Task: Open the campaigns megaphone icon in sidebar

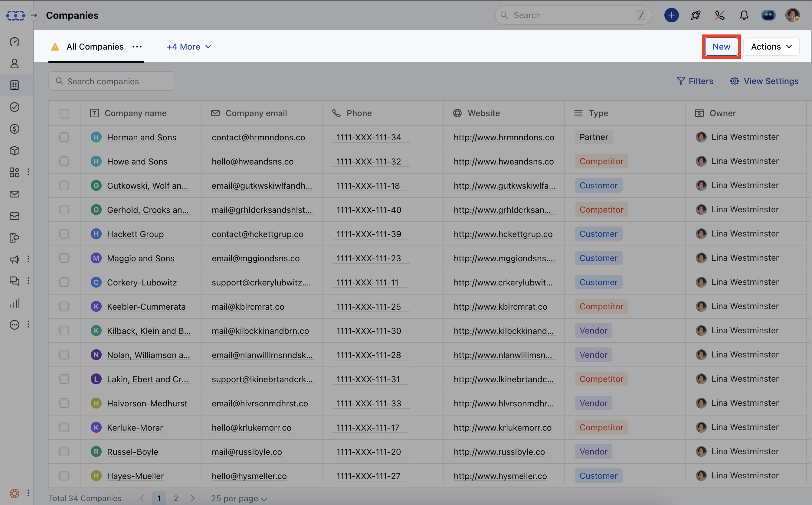Action: (x=14, y=259)
